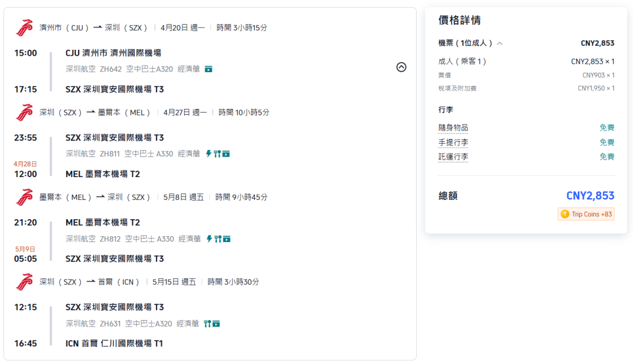This screenshot has width=633, height=364.
Task: Click the power outlet icon on flight ZH811
Action: click(x=209, y=154)
